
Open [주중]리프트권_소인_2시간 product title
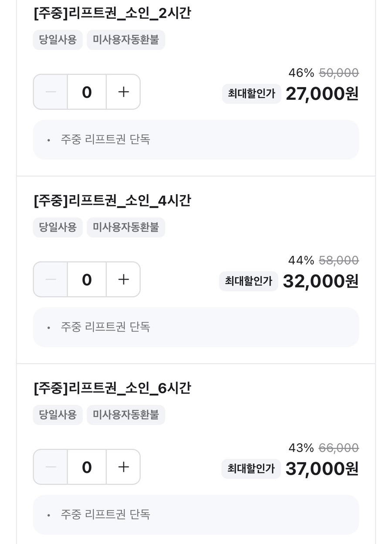click(112, 14)
